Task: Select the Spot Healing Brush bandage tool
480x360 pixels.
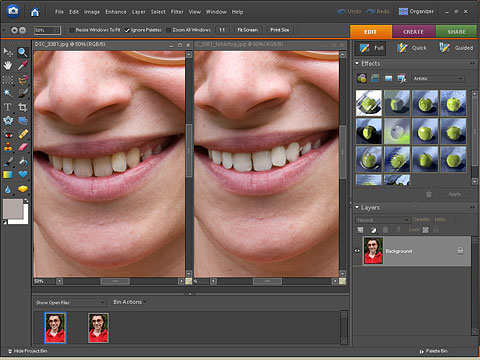Action: tap(22, 134)
